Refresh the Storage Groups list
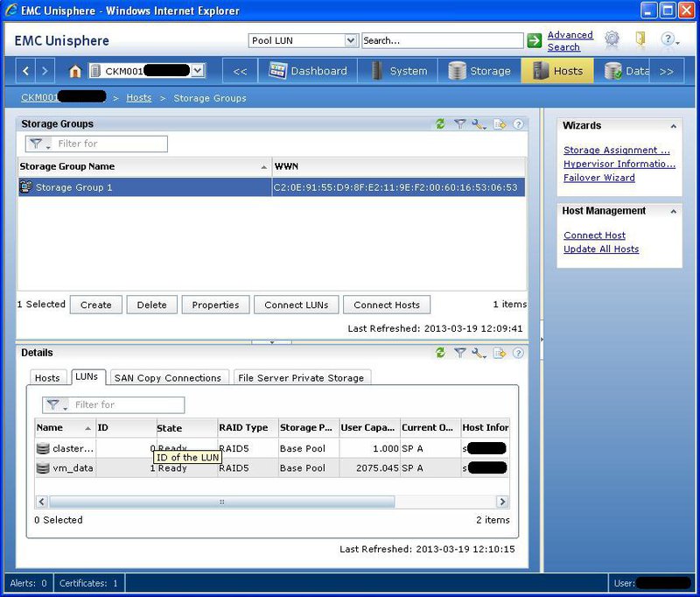Screen dimensions: 700x597 440,125
